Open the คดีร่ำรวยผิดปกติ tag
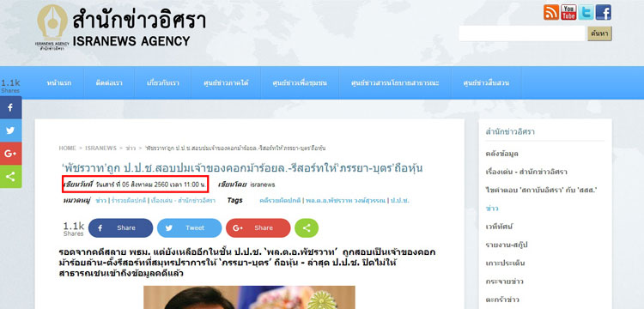The height and width of the screenshot is (309, 644). click(280, 201)
